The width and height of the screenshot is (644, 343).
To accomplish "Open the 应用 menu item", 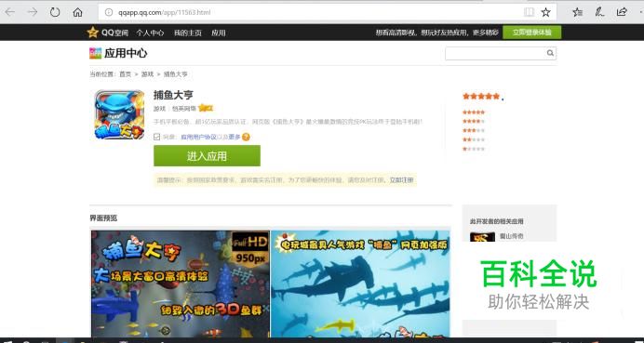I will click(219, 33).
